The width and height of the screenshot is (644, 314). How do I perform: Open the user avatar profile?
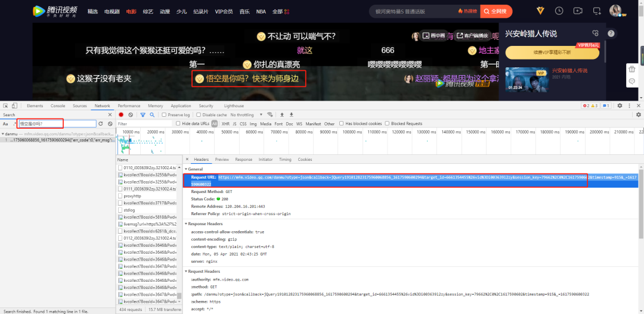[615, 11]
